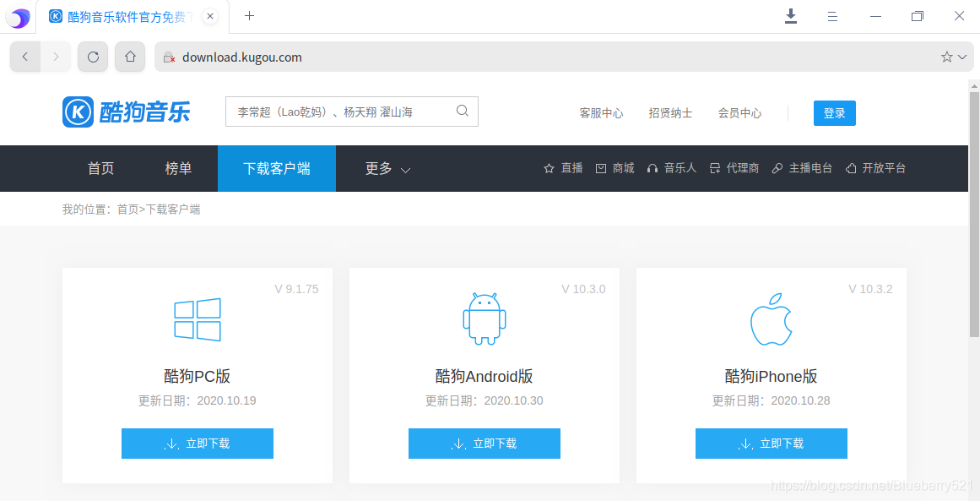
Task: Open 商城 shop link
Action: [615, 168]
